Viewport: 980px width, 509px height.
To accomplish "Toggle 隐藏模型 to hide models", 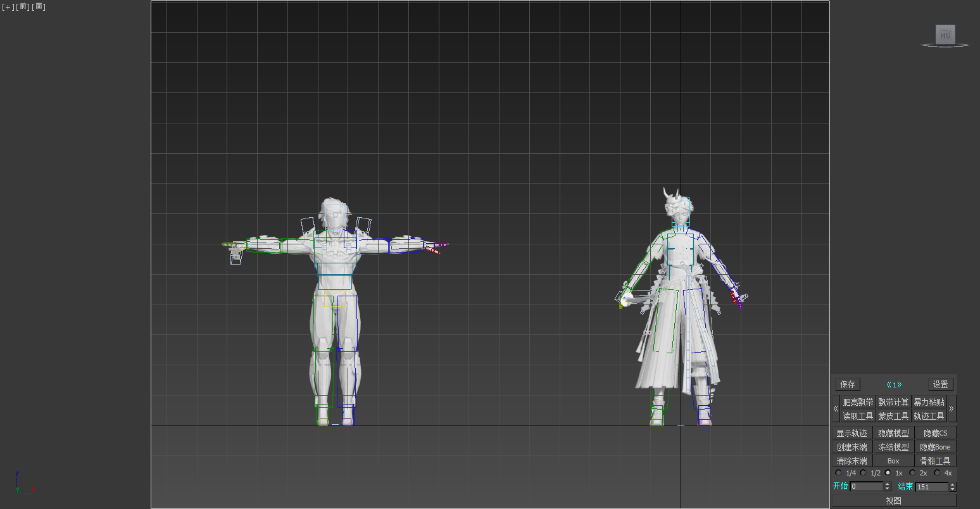I will (x=893, y=433).
